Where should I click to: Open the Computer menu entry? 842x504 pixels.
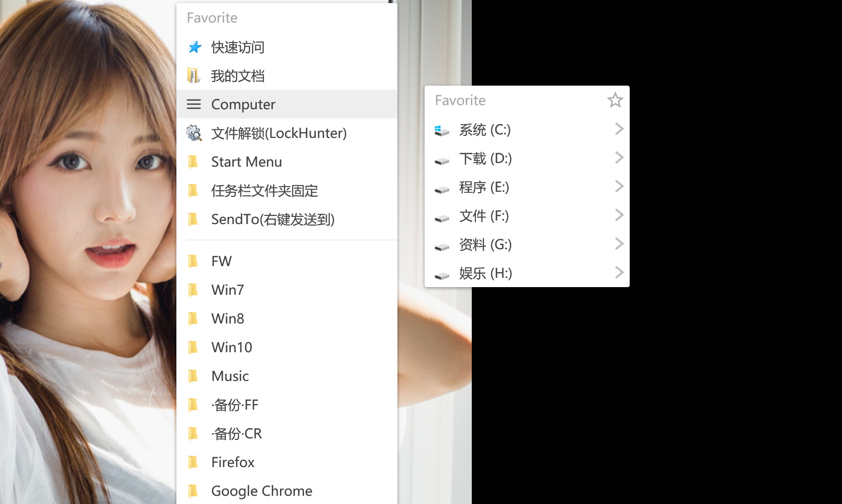[x=287, y=104]
